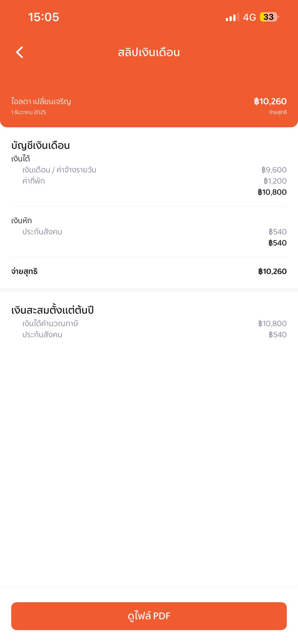Tap the ฿10,800 total income amount in bold
The image size is (298, 644).
click(x=272, y=192)
